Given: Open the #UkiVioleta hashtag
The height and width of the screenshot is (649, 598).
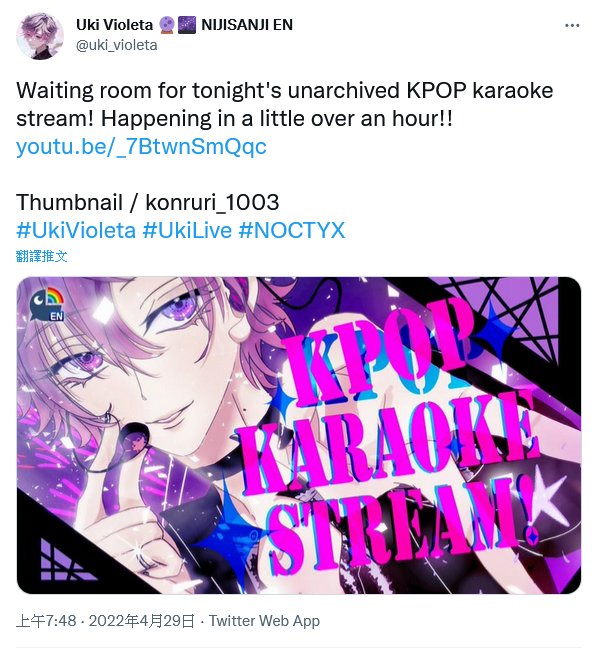Looking at the screenshot, I should point(76,230).
